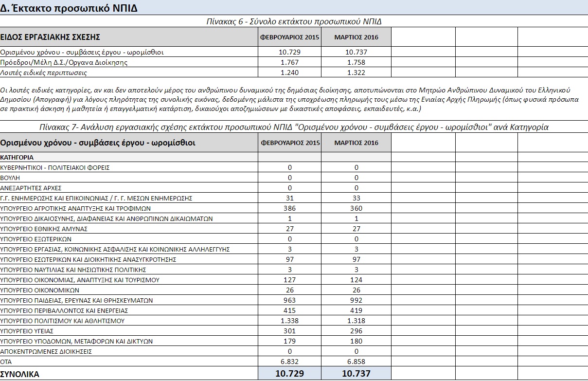Image resolution: width=588 pixels, height=381 pixels.
Task: Click the 'ΑΠΟΚΕΝΤΡΩΜΕΝΕΣ ΔΙΟΙΚΗΣΕΙΣ' row label
Action: coord(46,351)
